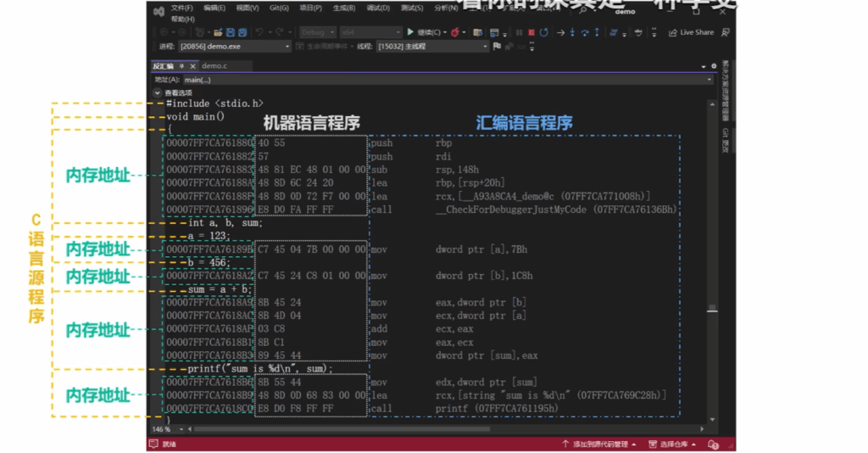This screenshot has width=868, height=453.
Task: Close the 反汇编 tab
Action: pos(192,66)
